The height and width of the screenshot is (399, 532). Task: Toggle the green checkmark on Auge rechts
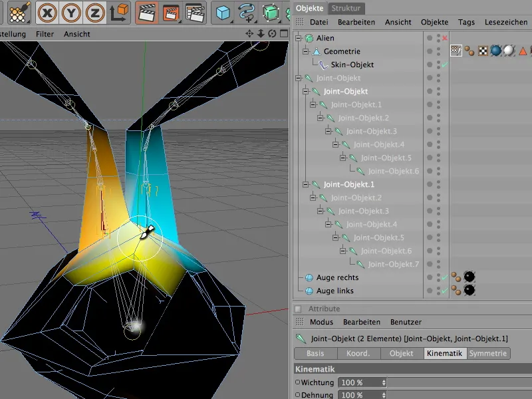click(x=445, y=277)
